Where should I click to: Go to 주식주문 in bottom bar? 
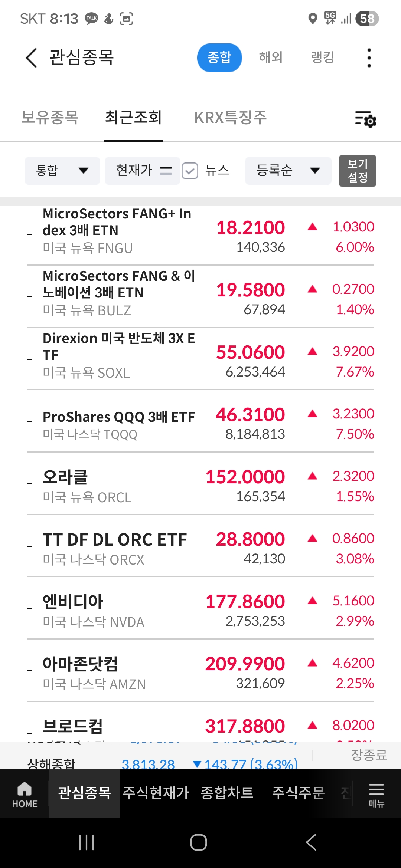click(x=298, y=793)
